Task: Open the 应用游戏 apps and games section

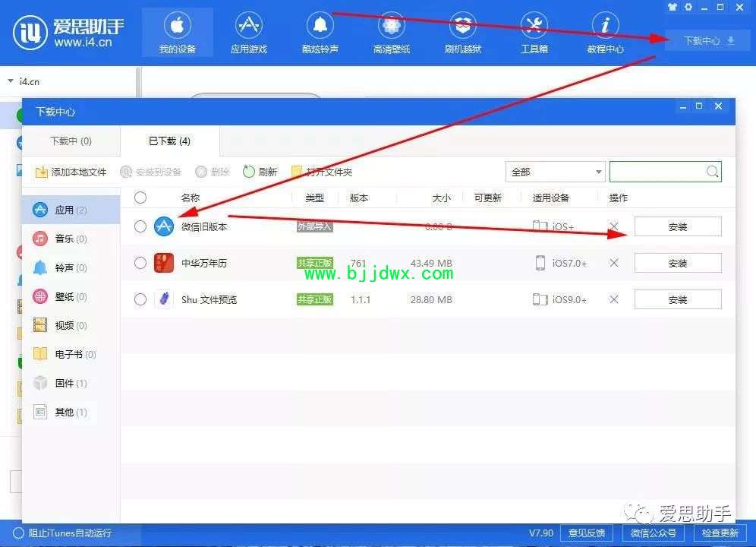Action: (249, 33)
